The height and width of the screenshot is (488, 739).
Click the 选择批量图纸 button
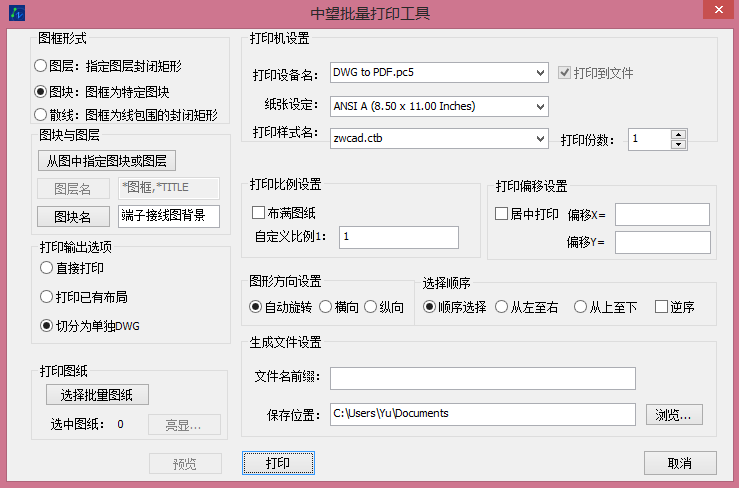(x=98, y=394)
